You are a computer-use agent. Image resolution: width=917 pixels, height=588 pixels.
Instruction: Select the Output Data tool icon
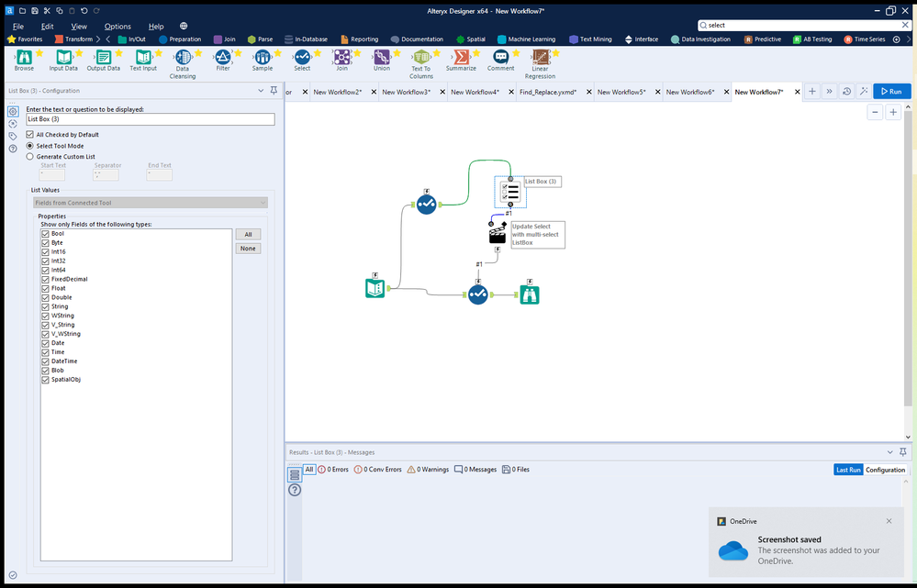(x=104, y=57)
